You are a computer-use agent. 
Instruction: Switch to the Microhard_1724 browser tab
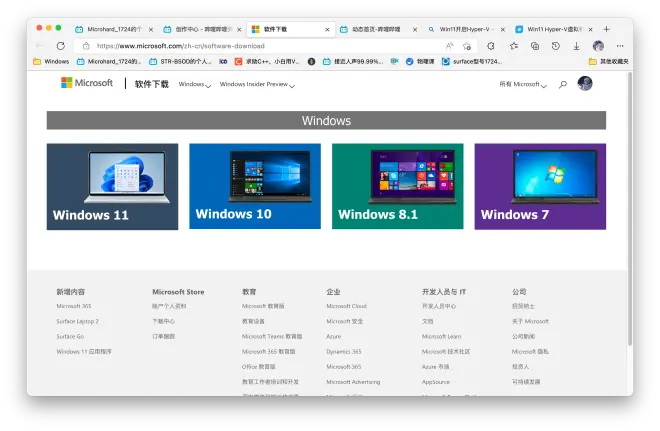point(109,29)
